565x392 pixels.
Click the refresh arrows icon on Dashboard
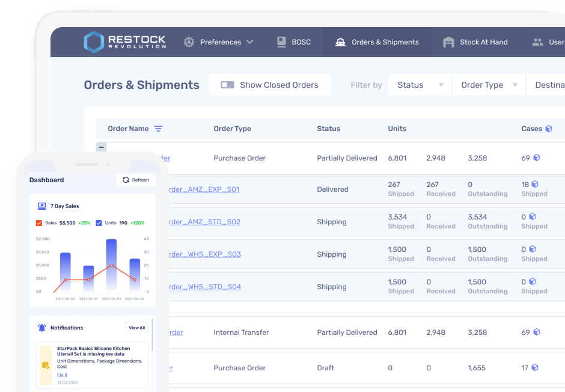click(126, 180)
